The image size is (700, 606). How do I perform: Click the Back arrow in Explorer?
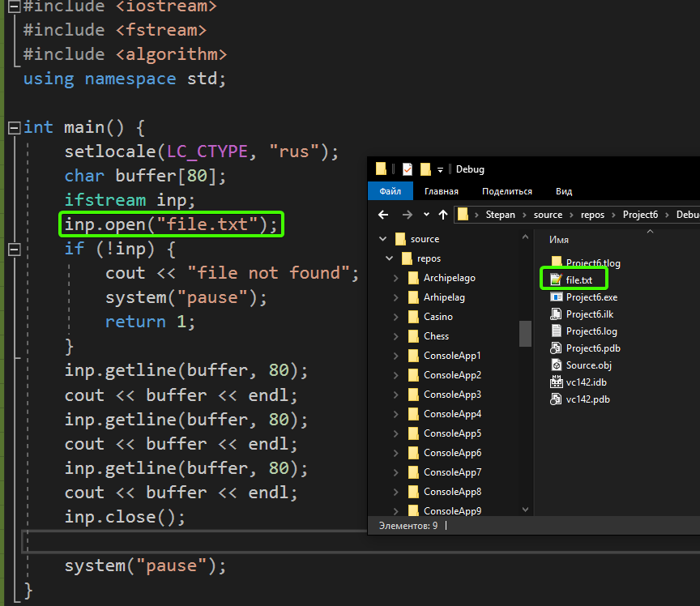384,215
